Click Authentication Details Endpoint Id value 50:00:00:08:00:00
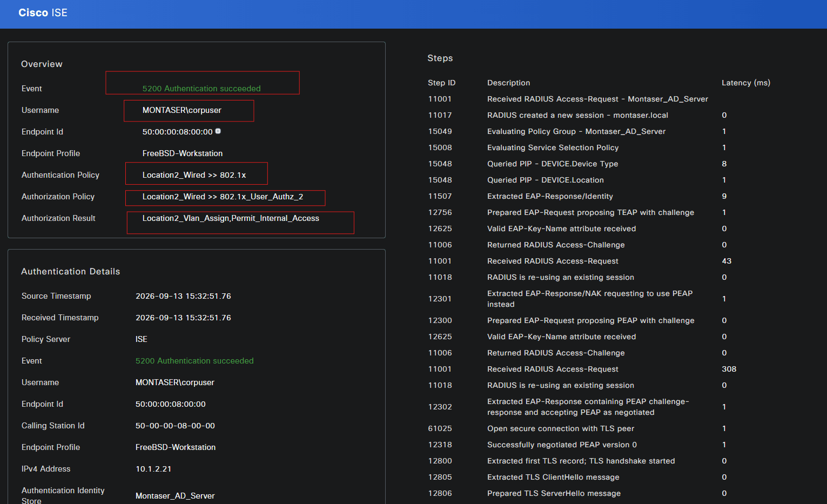 [x=171, y=404]
